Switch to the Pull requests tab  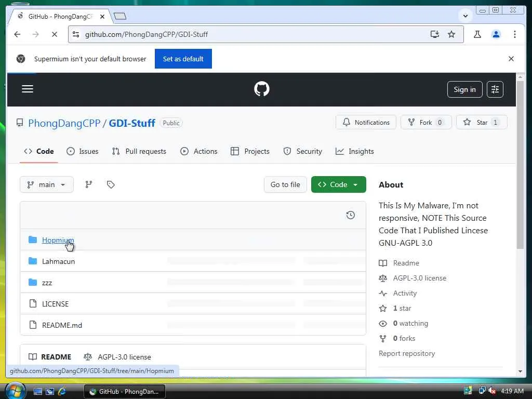click(139, 151)
